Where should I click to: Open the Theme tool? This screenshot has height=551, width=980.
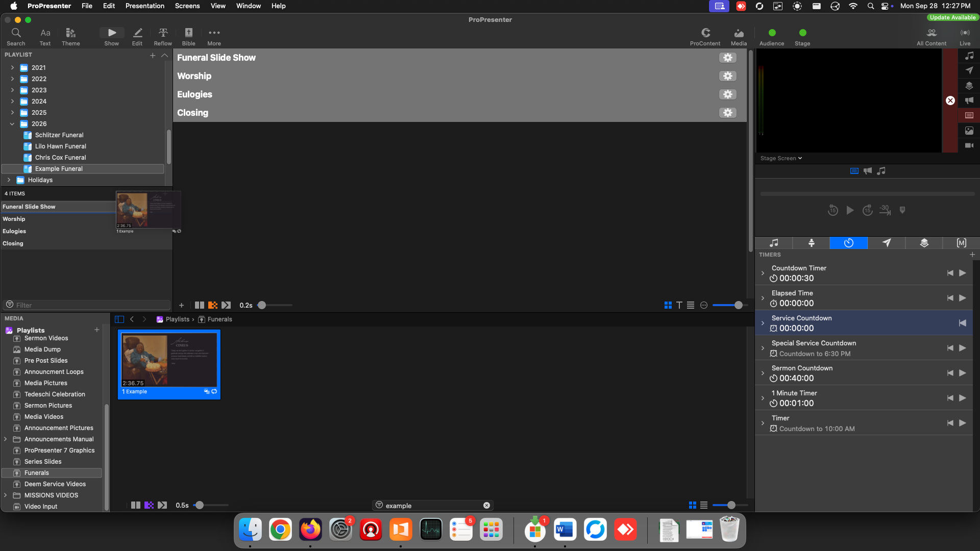click(x=71, y=37)
